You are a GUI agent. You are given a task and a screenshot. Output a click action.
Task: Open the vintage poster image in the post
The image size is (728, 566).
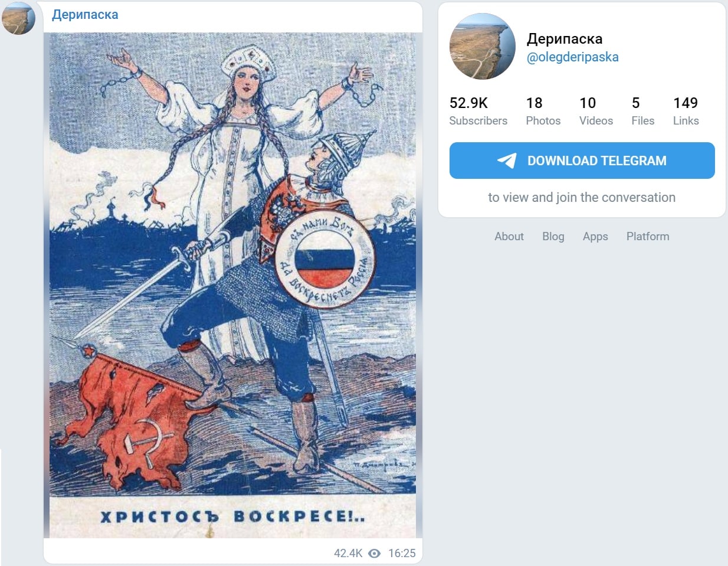pos(232,285)
